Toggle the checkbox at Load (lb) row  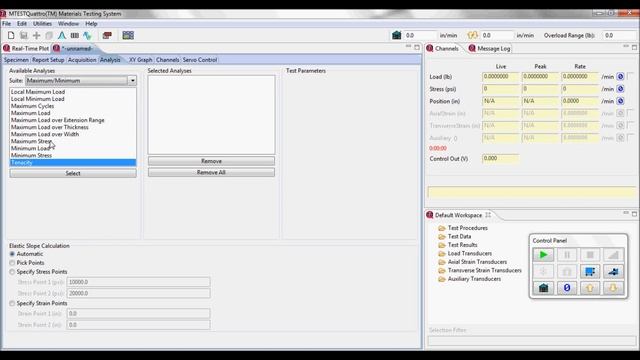pyautogui.click(x=631, y=76)
